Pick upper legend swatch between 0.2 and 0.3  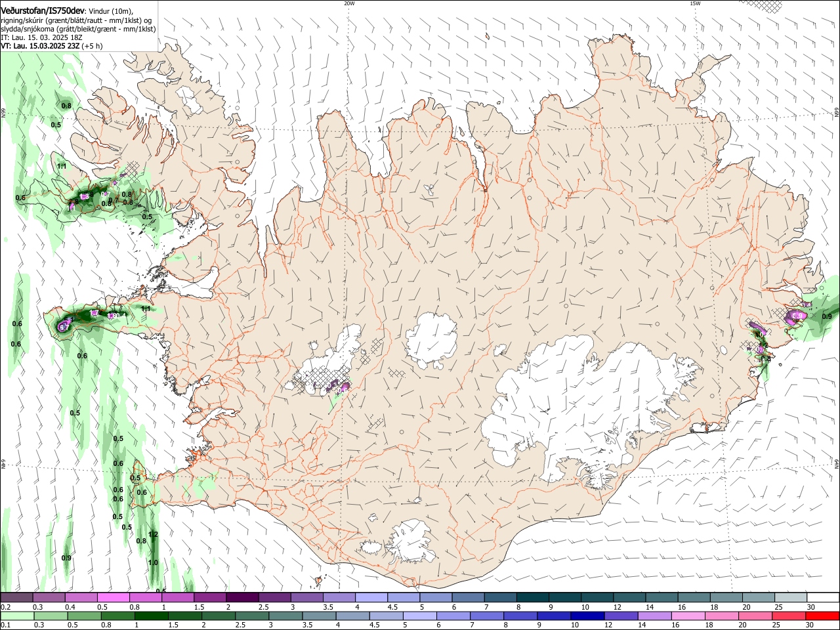(17, 598)
